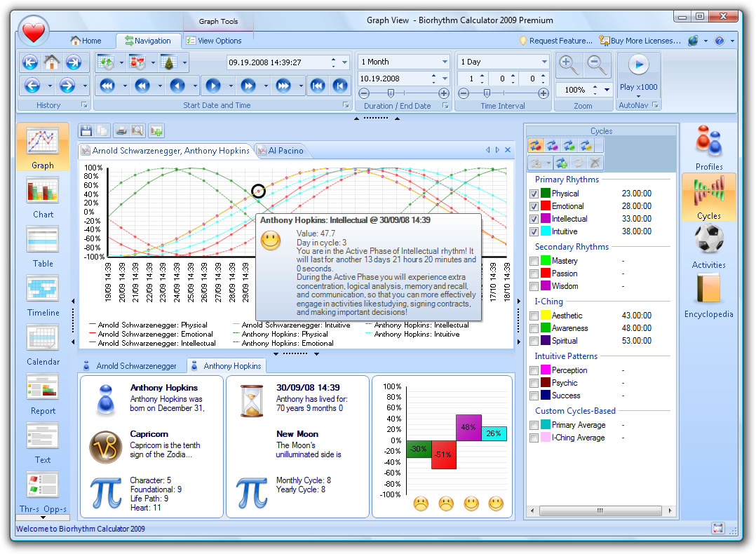
Task: Click the Buy More Licenses link
Action: pyautogui.click(x=640, y=41)
